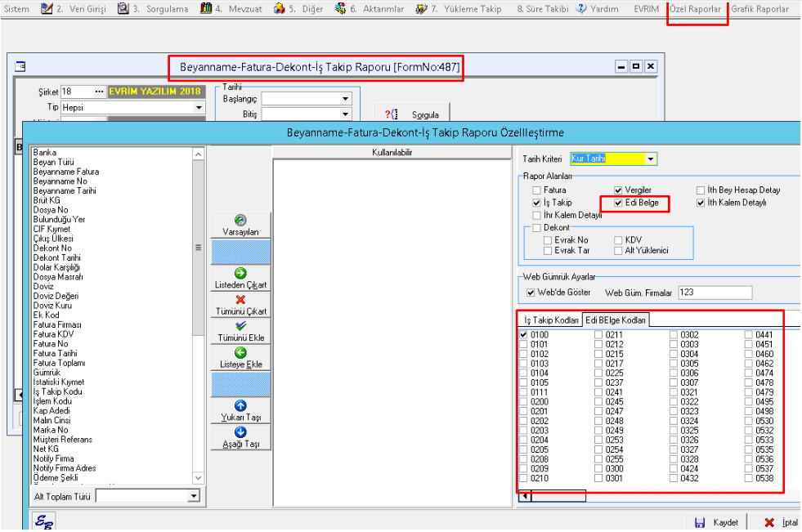Open the Tip Hepsi dropdown
The height and width of the screenshot is (532, 802).
point(199,107)
